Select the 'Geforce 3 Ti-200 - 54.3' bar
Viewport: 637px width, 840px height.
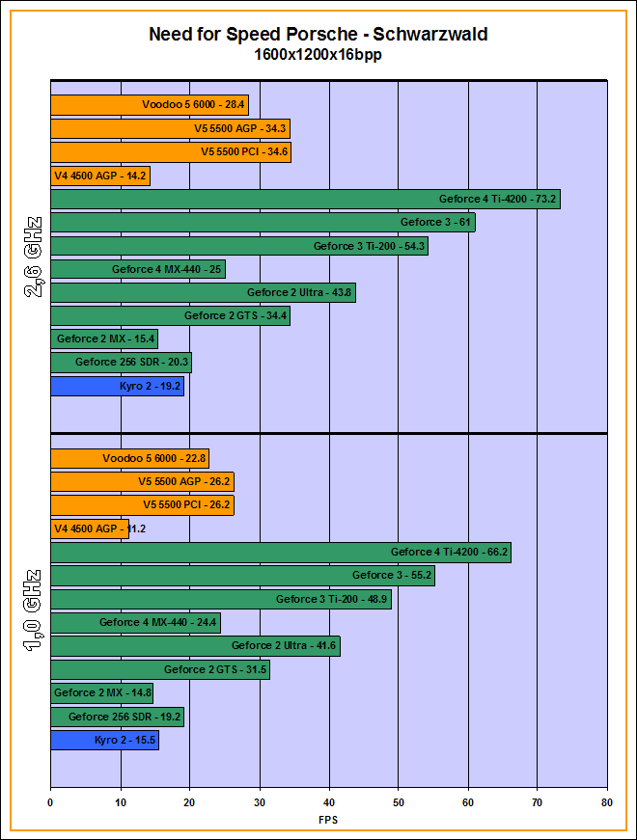(x=239, y=246)
